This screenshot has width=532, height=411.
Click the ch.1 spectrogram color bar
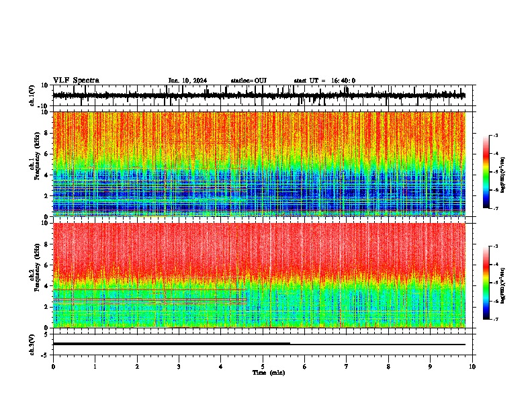click(x=486, y=172)
